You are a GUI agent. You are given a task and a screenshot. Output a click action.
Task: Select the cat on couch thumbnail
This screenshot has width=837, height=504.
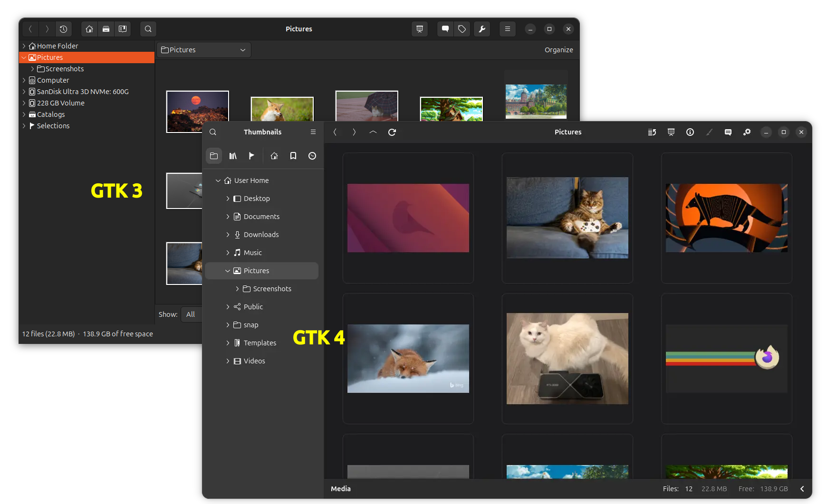click(567, 218)
